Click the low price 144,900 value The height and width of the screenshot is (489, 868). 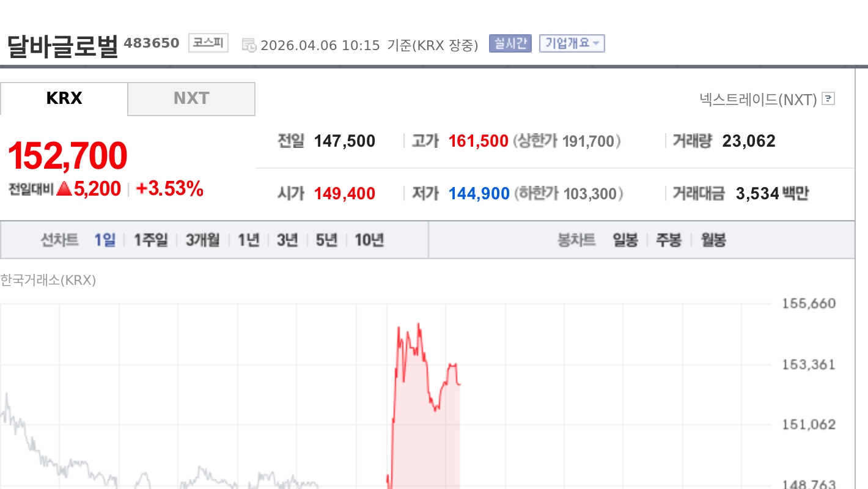point(477,193)
